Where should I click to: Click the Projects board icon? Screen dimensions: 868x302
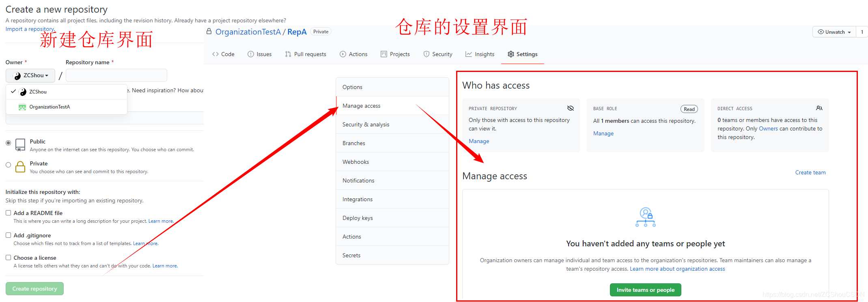[384, 54]
